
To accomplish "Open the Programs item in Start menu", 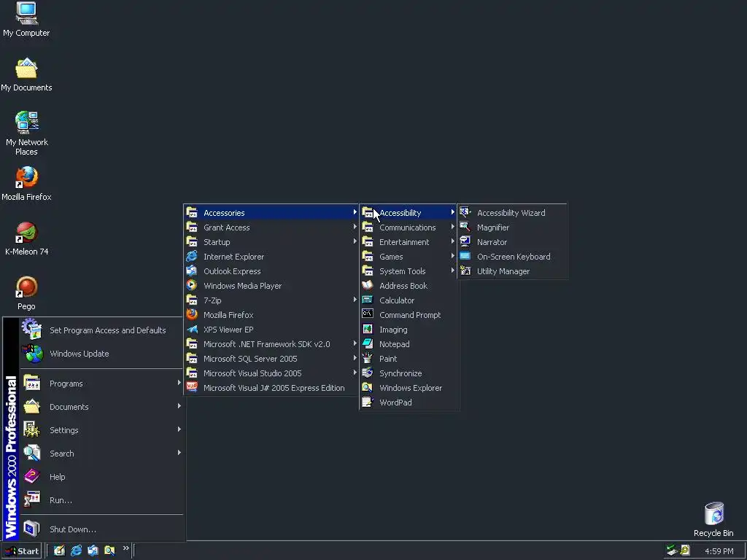I will click(x=101, y=384).
